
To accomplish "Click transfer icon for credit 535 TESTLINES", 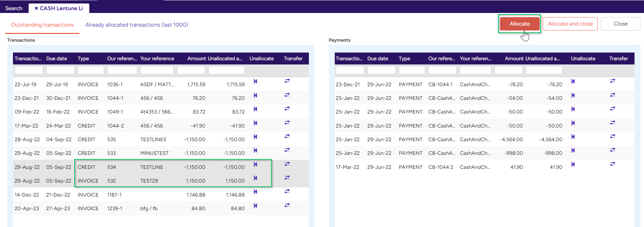I will pos(287,136).
